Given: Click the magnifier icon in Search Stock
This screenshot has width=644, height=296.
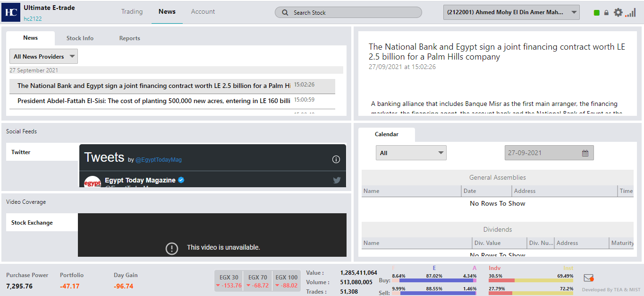Looking at the screenshot, I should 285,13.
